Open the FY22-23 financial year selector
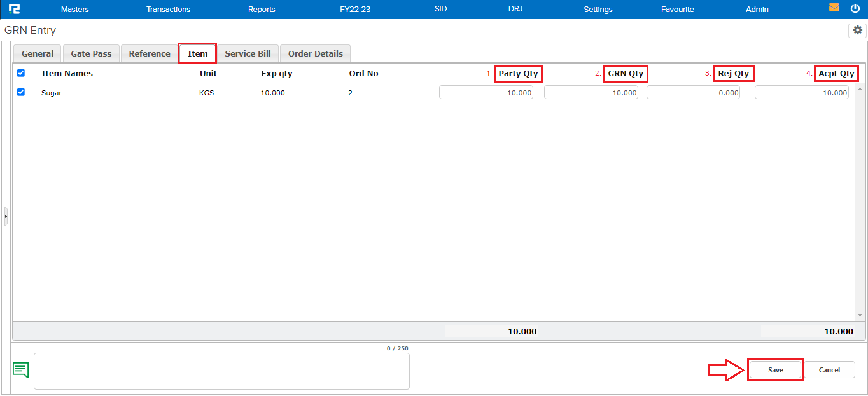 [x=355, y=10]
